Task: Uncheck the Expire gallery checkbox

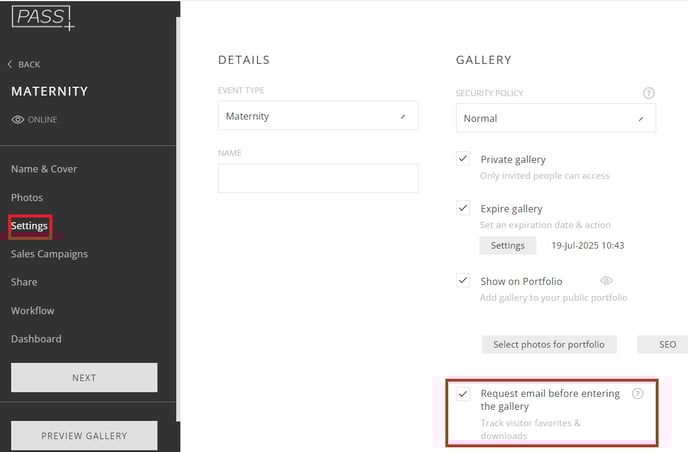Action: 463,208
